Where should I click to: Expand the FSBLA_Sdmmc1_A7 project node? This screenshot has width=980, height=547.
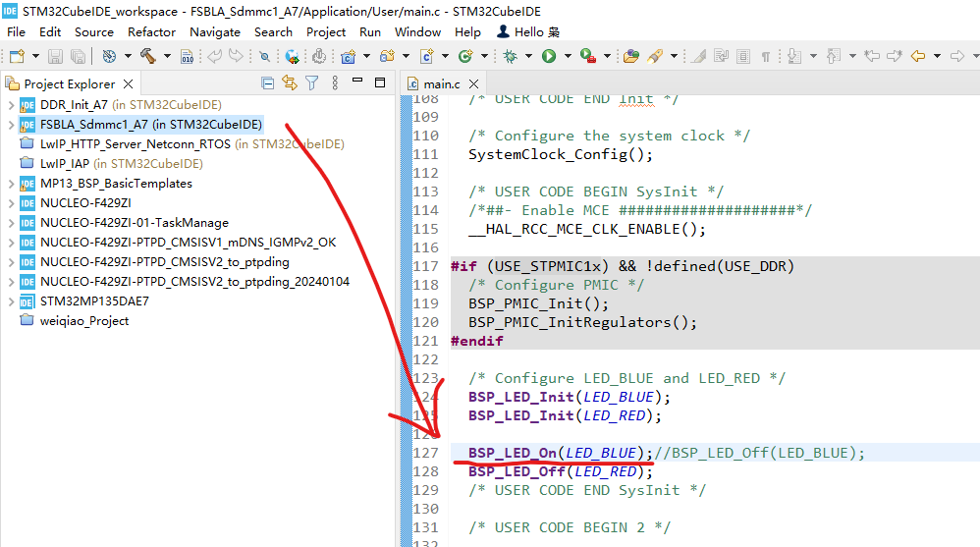click(11, 125)
